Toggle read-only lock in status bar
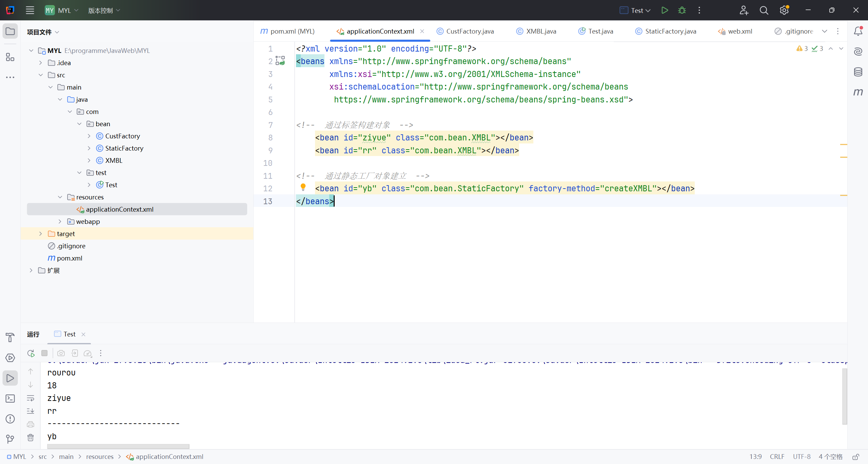The height and width of the screenshot is (464, 868). click(856, 457)
